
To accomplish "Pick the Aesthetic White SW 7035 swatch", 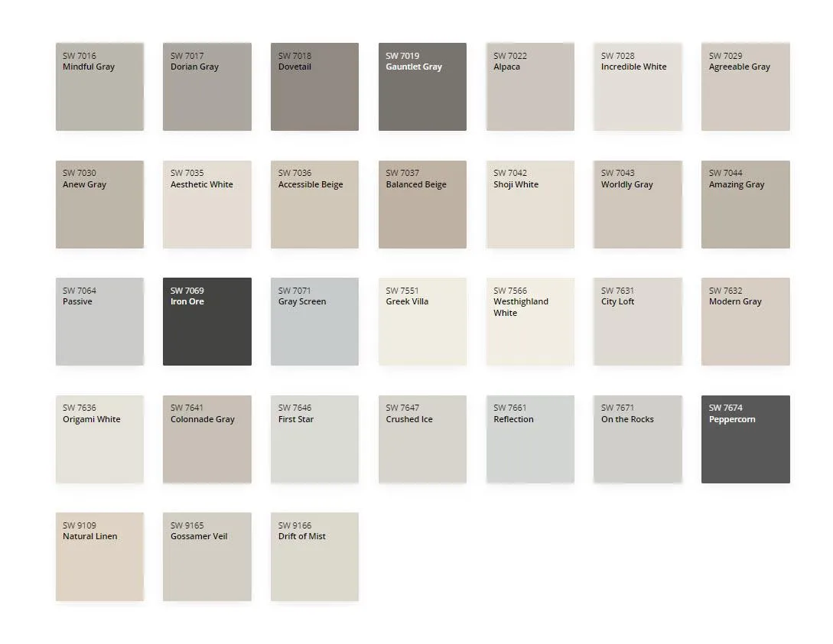I will click(x=207, y=204).
